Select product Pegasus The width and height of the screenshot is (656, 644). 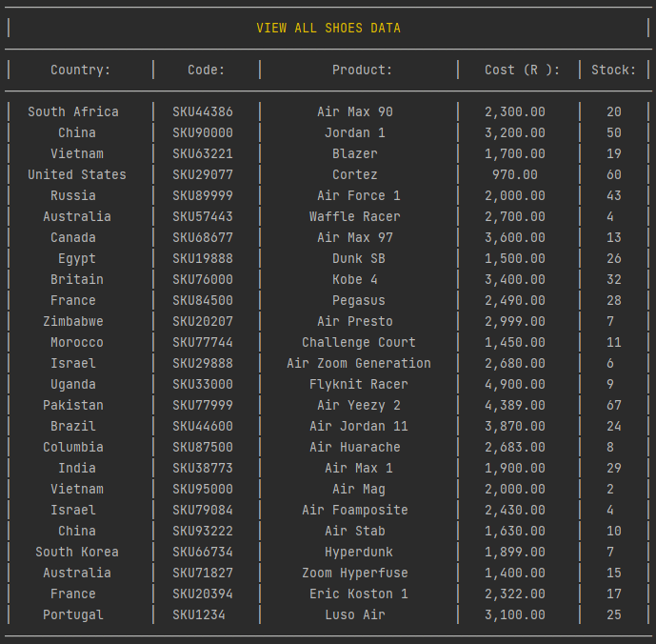(x=359, y=300)
